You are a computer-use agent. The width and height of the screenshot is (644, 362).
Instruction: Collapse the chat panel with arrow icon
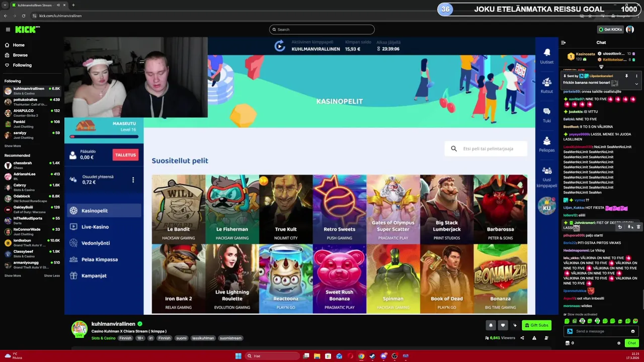pyautogui.click(x=563, y=43)
